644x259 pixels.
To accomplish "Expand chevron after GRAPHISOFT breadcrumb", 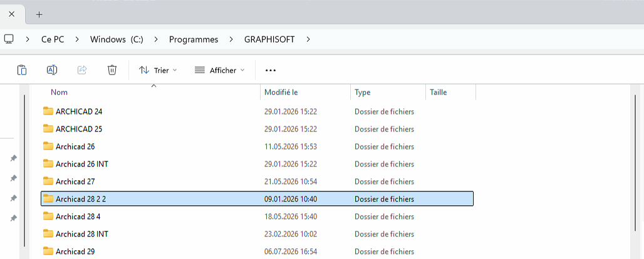I will 308,39.
